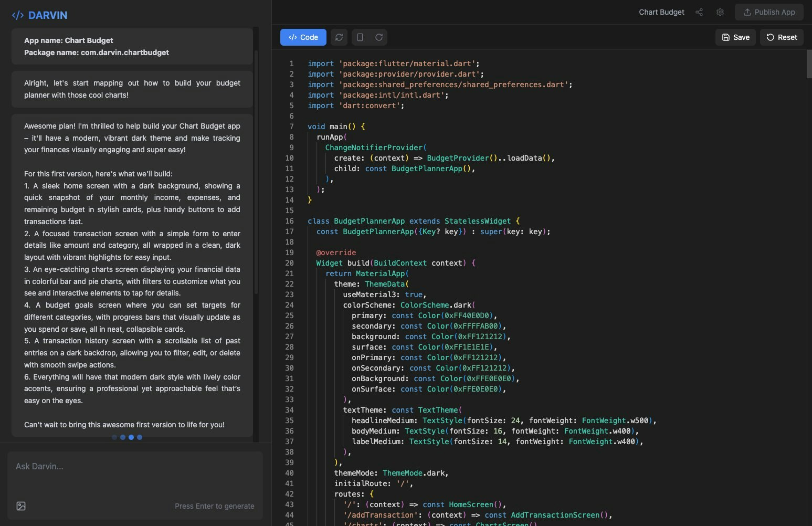Click the sync arrows icon beside Code

click(339, 37)
